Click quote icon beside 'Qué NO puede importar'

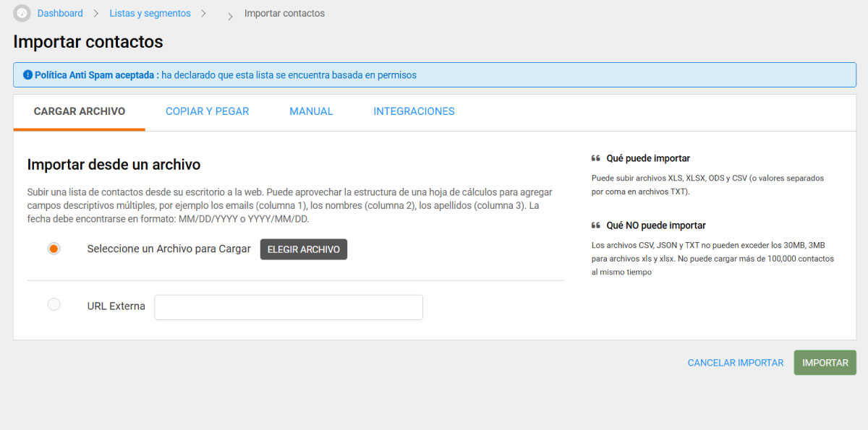click(x=596, y=225)
